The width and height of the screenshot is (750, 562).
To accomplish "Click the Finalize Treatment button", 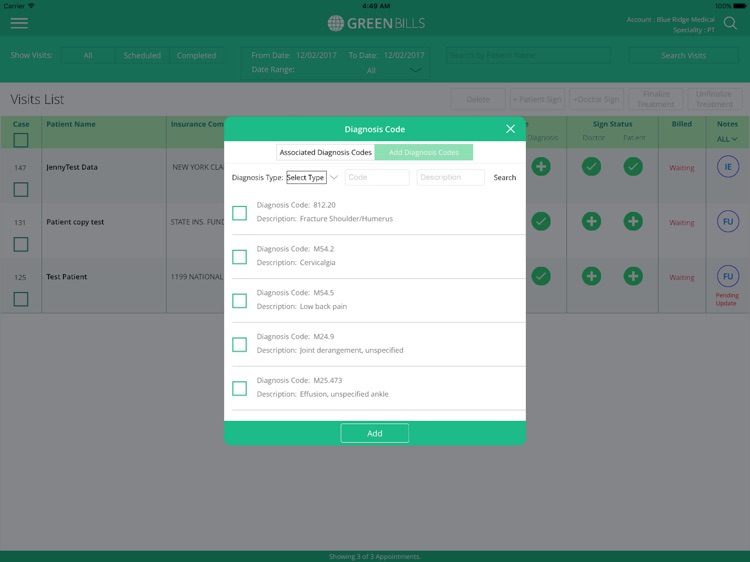I will (x=656, y=99).
